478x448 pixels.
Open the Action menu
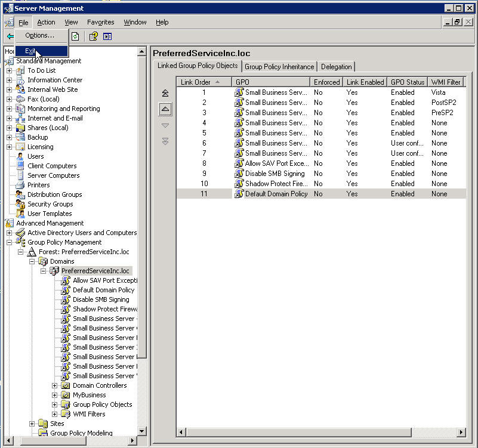click(46, 22)
